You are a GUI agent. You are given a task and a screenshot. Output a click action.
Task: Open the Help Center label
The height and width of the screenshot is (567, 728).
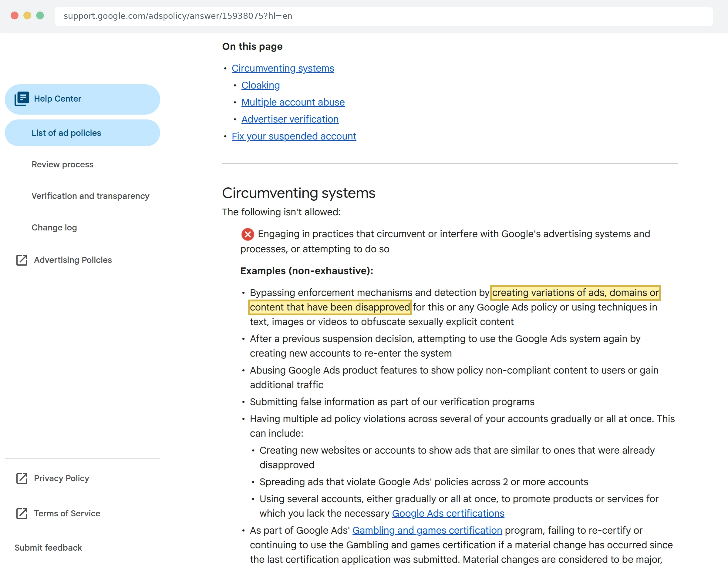pyautogui.click(x=57, y=99)
